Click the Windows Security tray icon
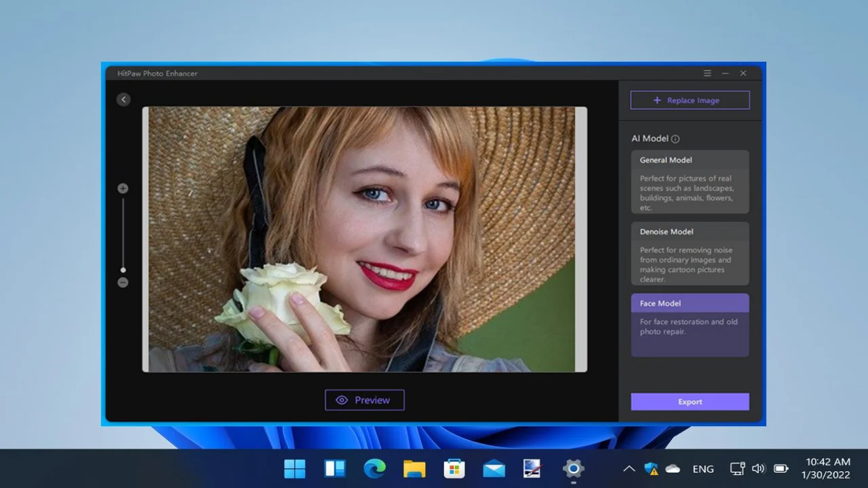The width and height of the screenshot is (868, 488). (651, 468)
